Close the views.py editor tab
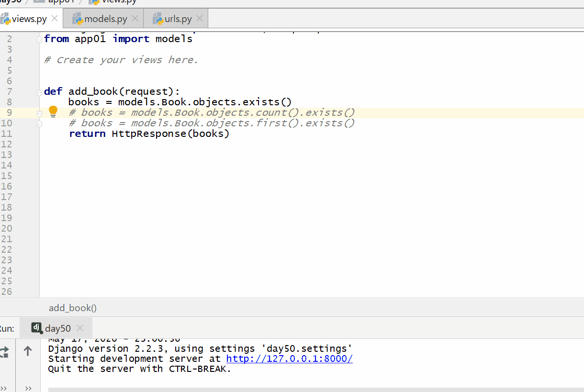This screenshot has height=392, width=584. point(55,19)
